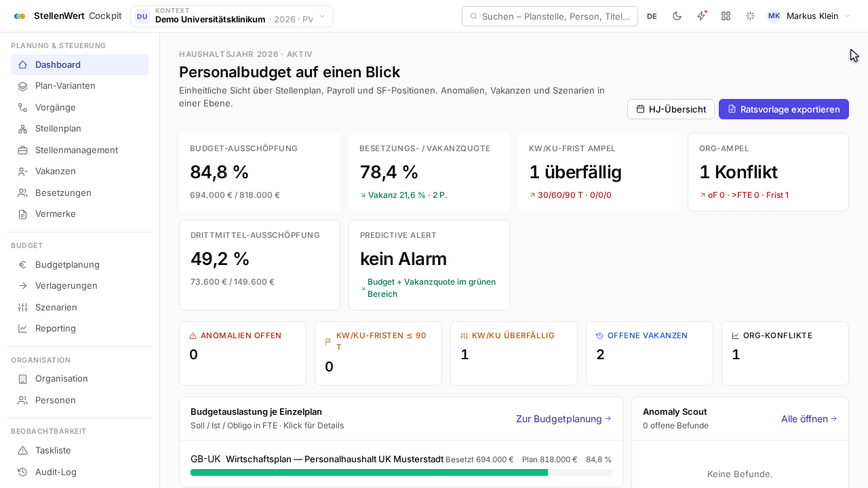The height and width of the screenshot is (488, 868).
Task: Open the Org-Ampel 1 Konflikt card
Action: click(768, 172)
